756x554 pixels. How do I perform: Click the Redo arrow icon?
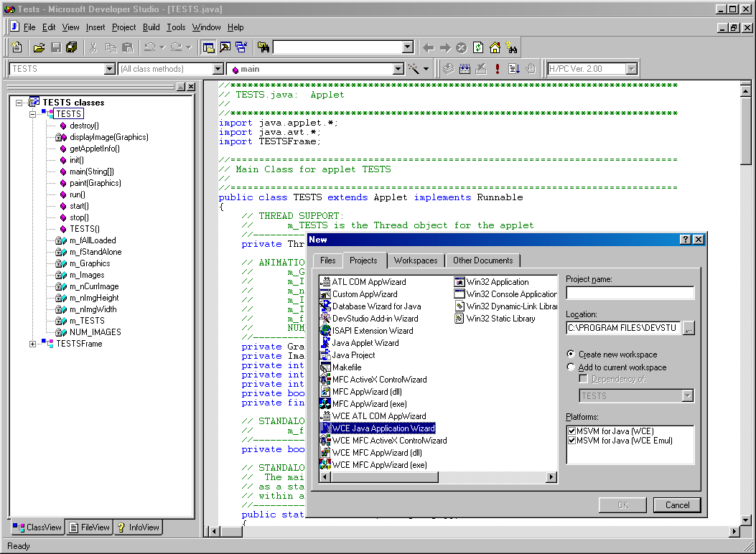[x=176, y=47]
